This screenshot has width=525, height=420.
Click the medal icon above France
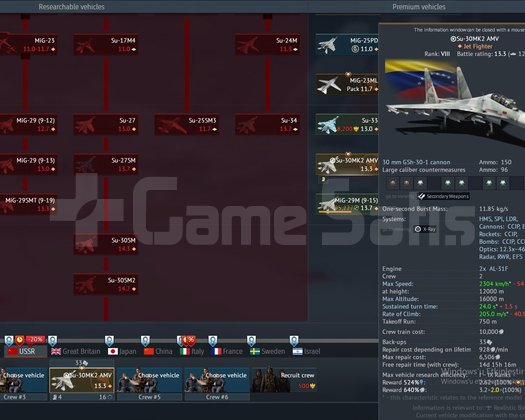coord(213,341)
